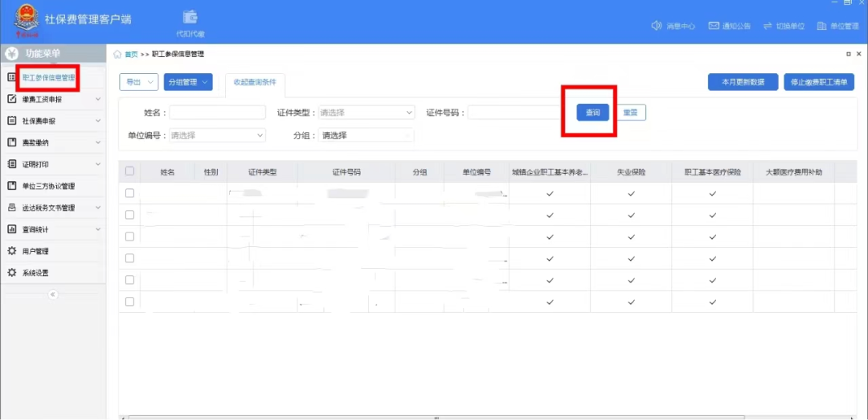Click the 证件类型 column header
868x420 pixels.
pos(262,172)
